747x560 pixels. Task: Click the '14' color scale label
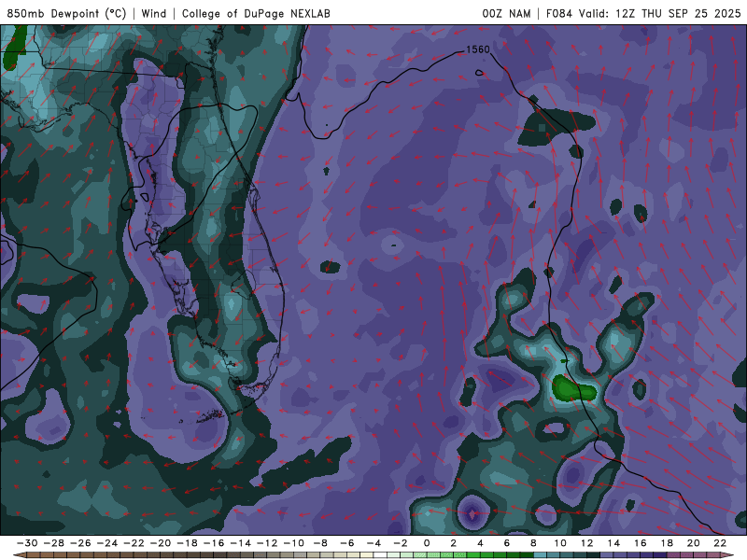click(613, 543)
